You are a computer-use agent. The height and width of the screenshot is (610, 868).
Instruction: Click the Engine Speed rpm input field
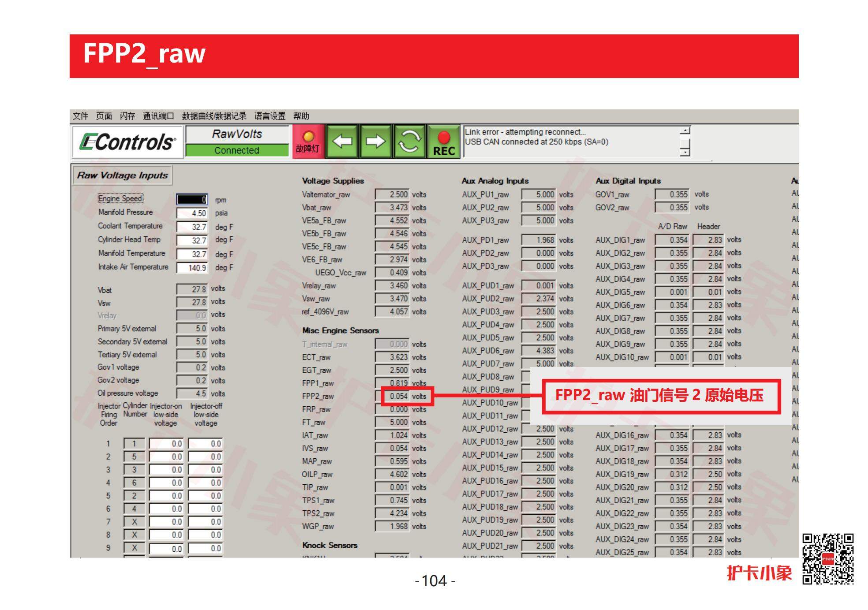192,199
